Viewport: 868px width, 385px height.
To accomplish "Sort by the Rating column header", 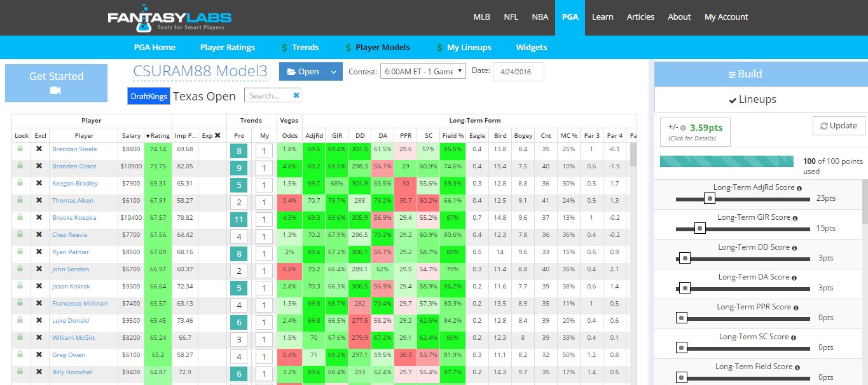I will point(158,135).
